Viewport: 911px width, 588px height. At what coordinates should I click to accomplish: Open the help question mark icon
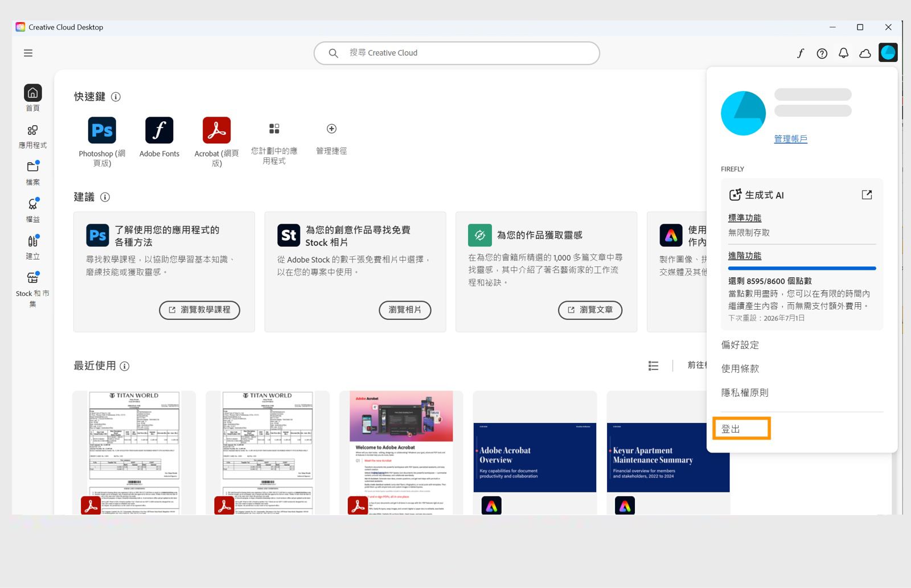click(x=822, y=53)
